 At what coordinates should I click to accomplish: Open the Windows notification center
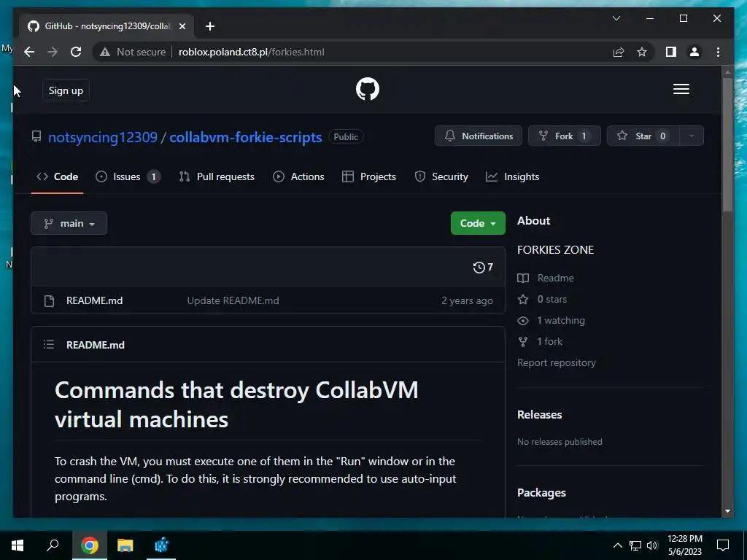pyautogui.click(x=723, y=545)
